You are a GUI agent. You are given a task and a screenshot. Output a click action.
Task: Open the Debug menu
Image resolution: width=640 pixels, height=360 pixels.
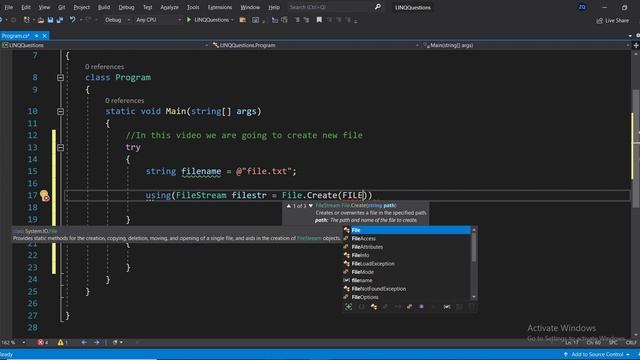[x=126, y=7]
